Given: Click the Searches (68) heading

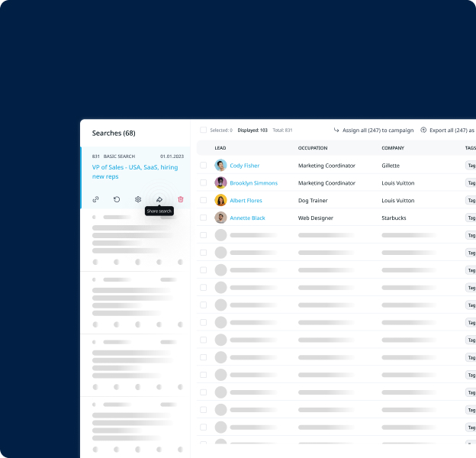Looking at the screenshot, I should (114, 134).
